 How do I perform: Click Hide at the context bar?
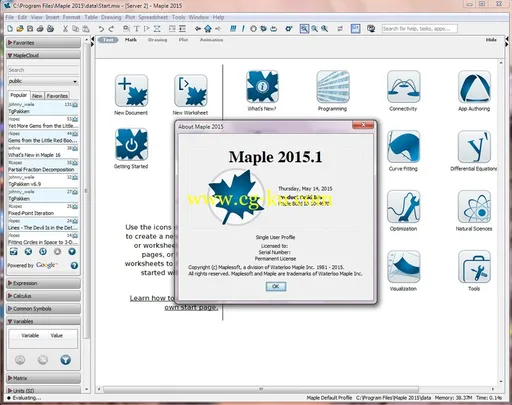(491, 40)
